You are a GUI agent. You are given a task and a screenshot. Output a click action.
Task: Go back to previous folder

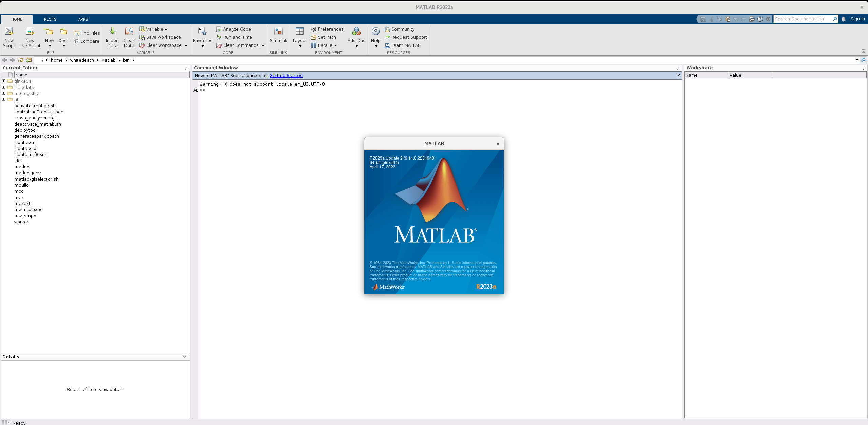point(4,60)
